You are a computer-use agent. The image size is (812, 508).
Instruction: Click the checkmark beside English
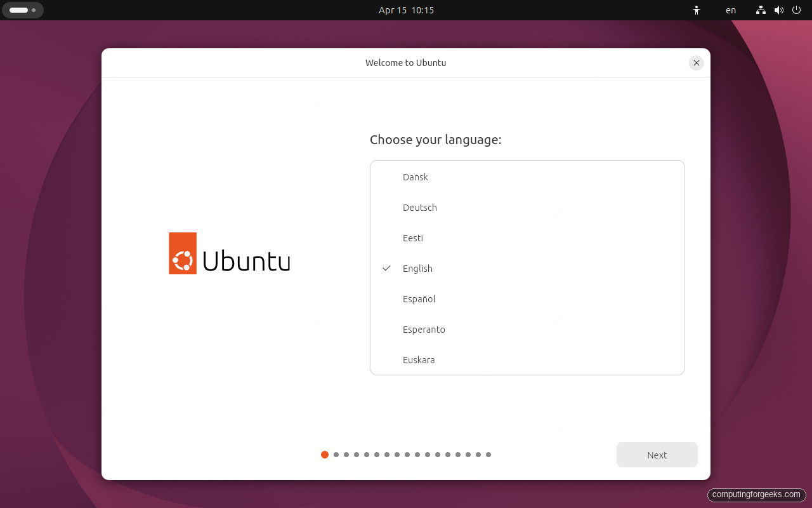tap(386, 268)
